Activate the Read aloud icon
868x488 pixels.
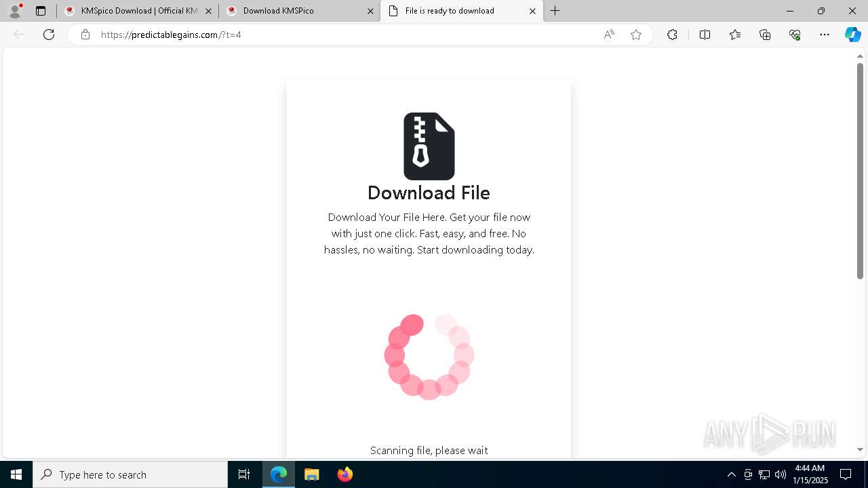[609, 35]
